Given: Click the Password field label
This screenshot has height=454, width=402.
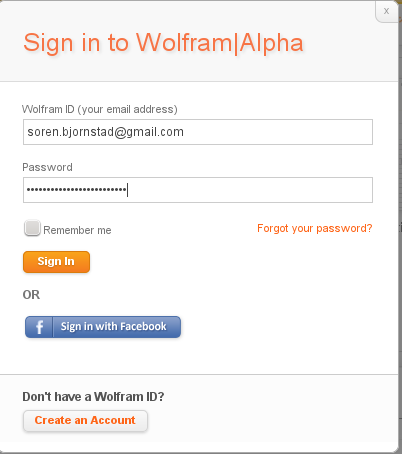Looking at the screenshot, I should (x=47, y=167).
